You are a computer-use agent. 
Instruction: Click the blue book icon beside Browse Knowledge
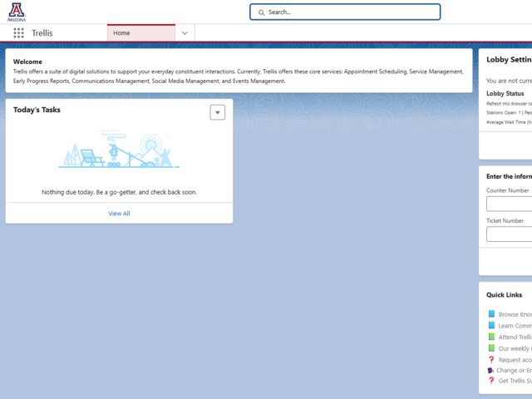click(x=491, y=314)
